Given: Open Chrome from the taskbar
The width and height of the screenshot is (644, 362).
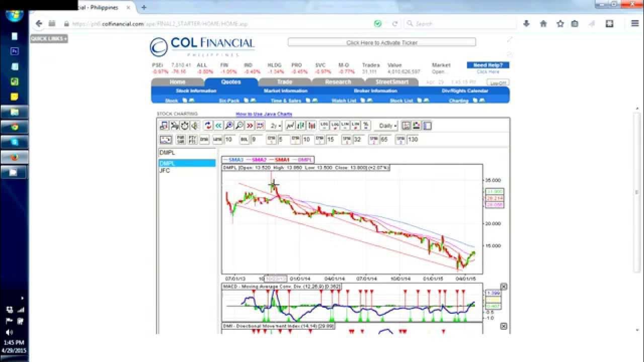Looking at the screenshot, I should (x=14, y=127).
